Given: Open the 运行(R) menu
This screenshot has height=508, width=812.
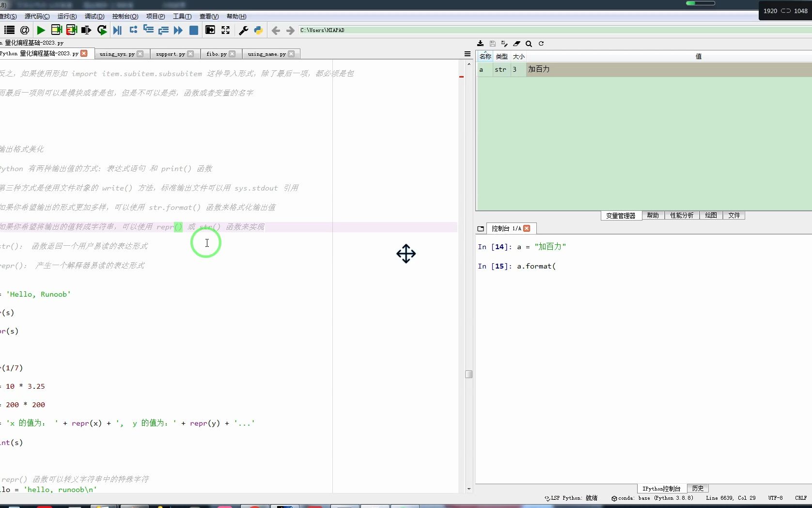Looking at the screenshot, I should [67, 16].
